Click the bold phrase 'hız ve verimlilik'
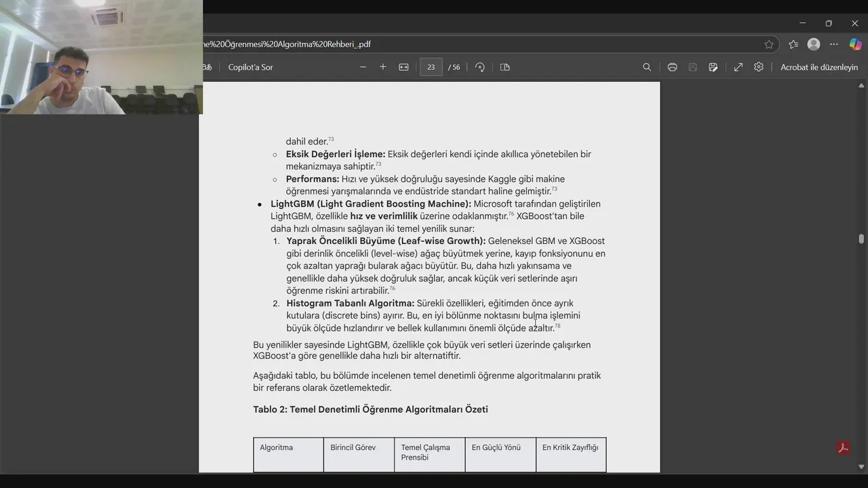The image size is (868, 488). click(384, 216)
